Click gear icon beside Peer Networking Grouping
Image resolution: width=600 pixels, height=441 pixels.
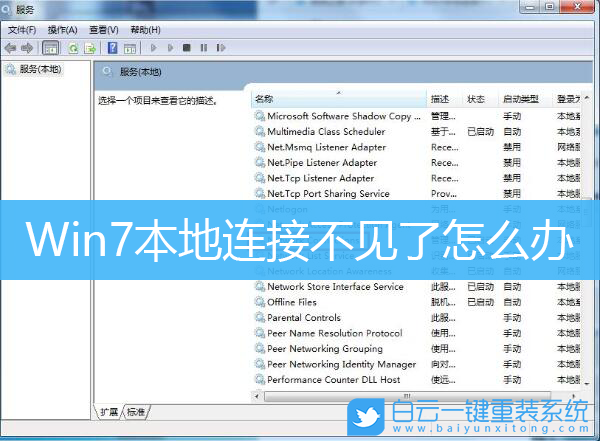(260, 349)
